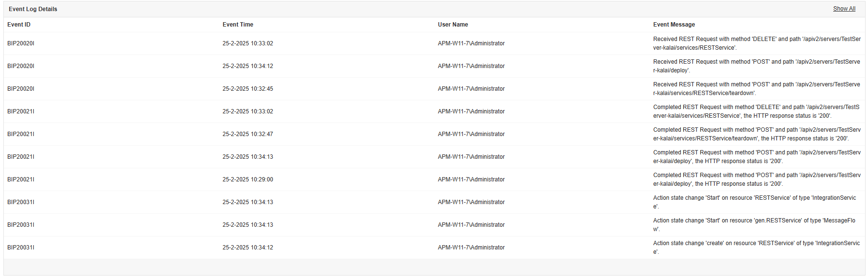The width and height of the screenshot is (868, 276).
Task: Click the Completed 'POST' teardown request message
Action: (x=756, y=134)
